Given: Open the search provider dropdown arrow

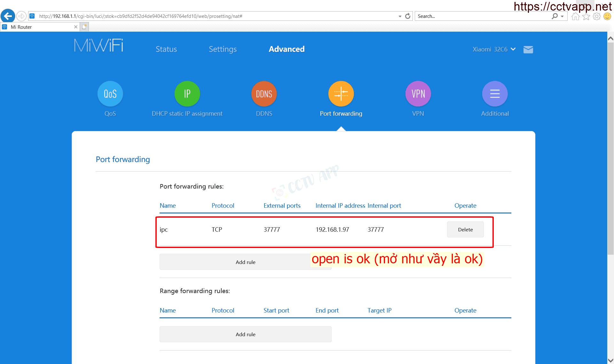Looking at the screenshot, I should point(562,16).
